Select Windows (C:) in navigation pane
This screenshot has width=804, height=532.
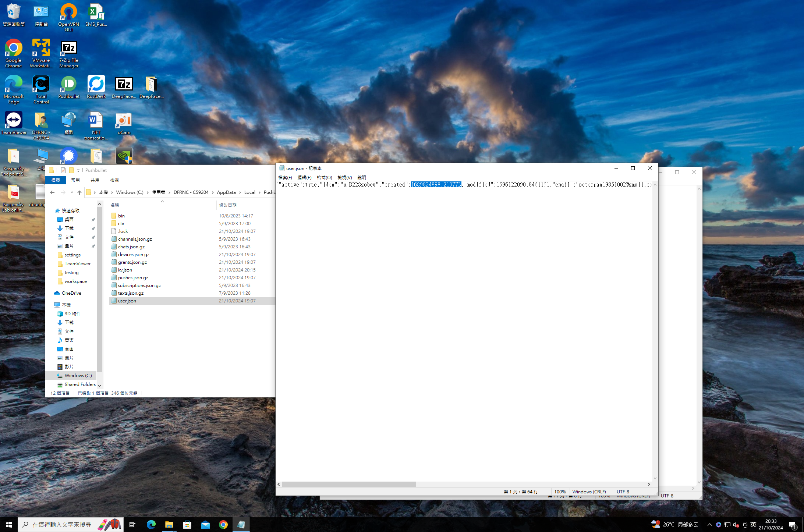[x=78, y=376]
